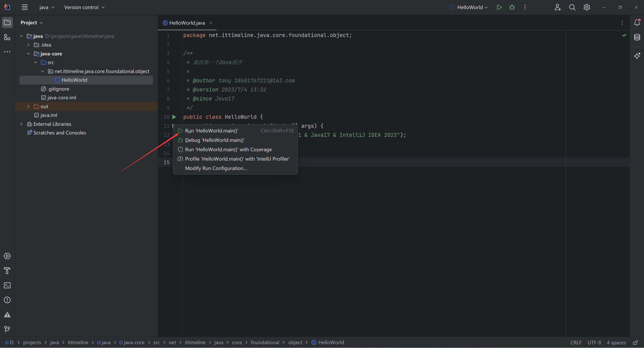Click UTF-8 encoding in status bar

tap(594, 342)
